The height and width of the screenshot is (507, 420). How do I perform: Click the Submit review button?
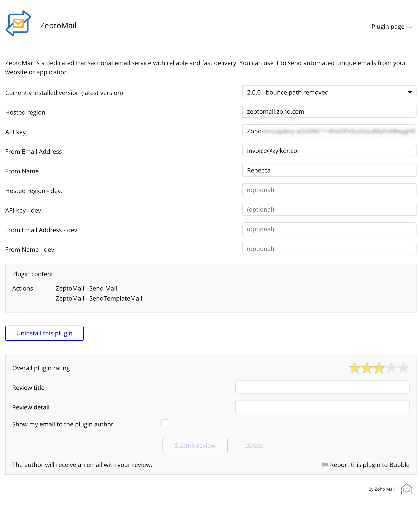point(195,445)
